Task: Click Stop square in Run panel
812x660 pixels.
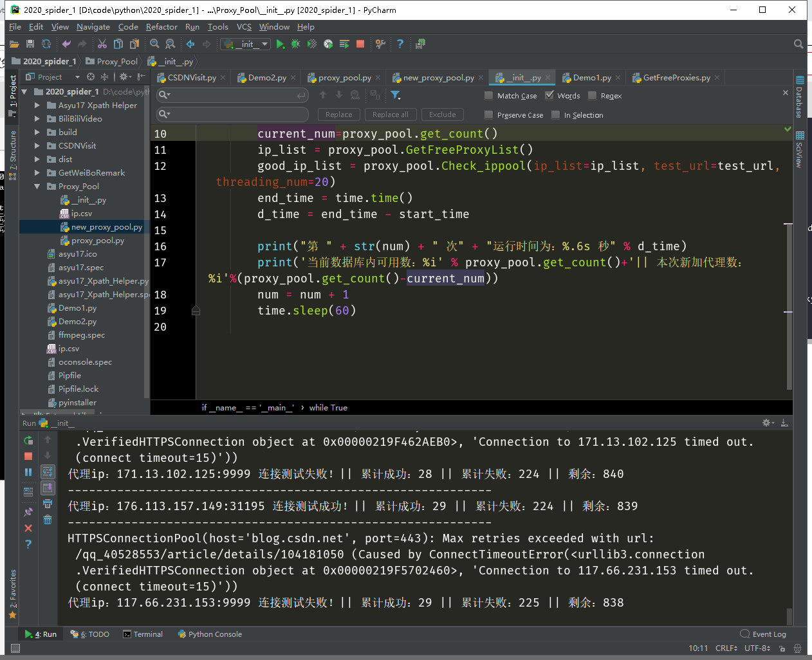Action: [28, 456]
